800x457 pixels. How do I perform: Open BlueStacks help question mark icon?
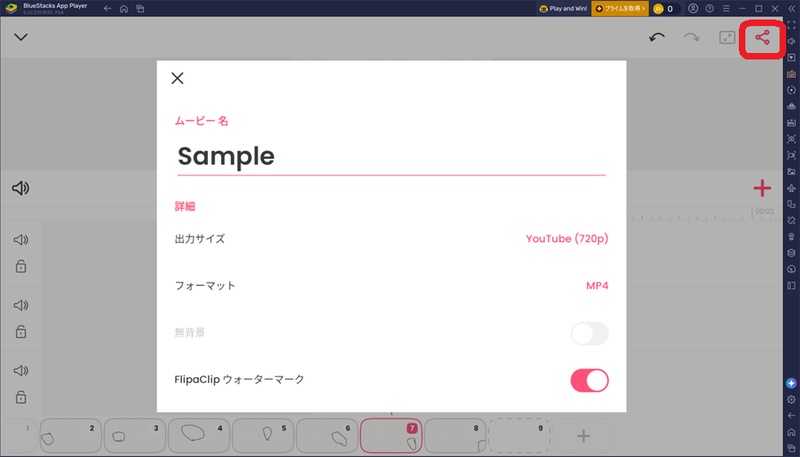point(709,9)
